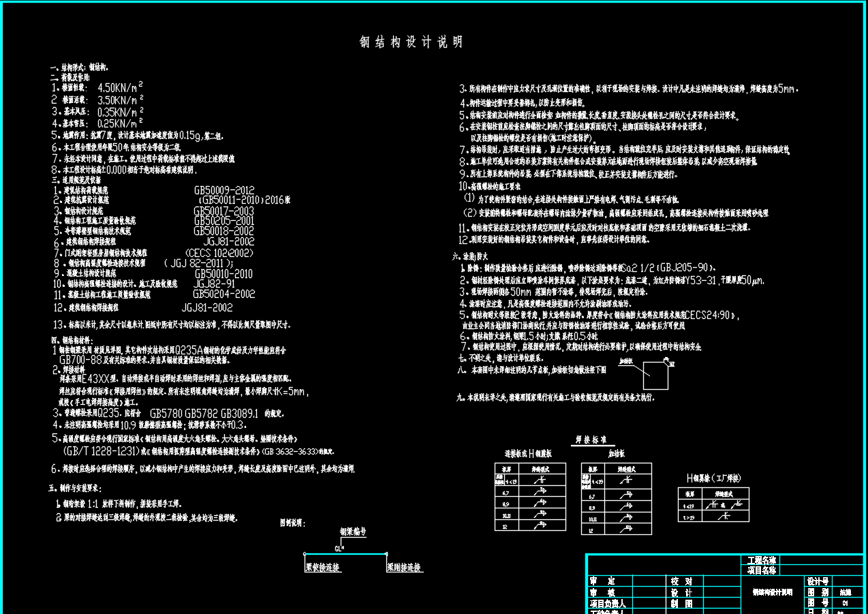Click the 审定 cell in title block

[602, 581]
